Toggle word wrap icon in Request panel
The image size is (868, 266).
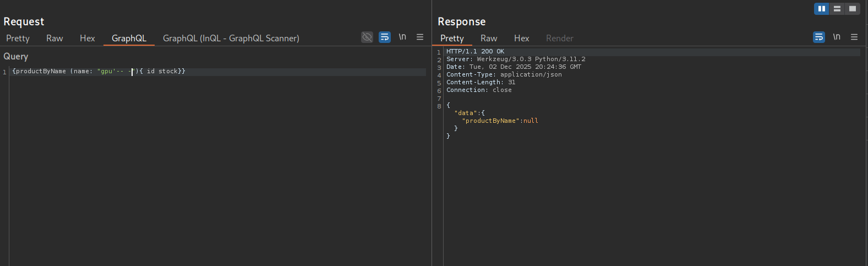coord(385,37)
